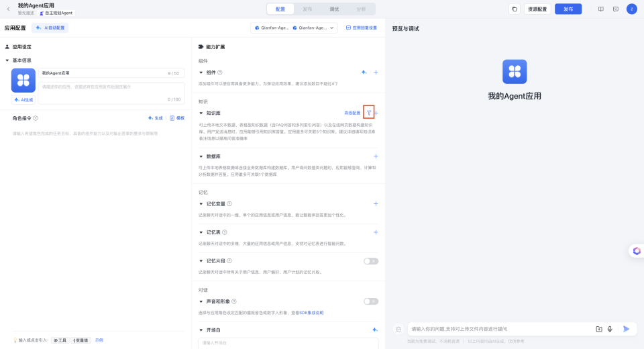Click help icon next to 声音和形象
This screenshot has width=644, height=349.
234,301
